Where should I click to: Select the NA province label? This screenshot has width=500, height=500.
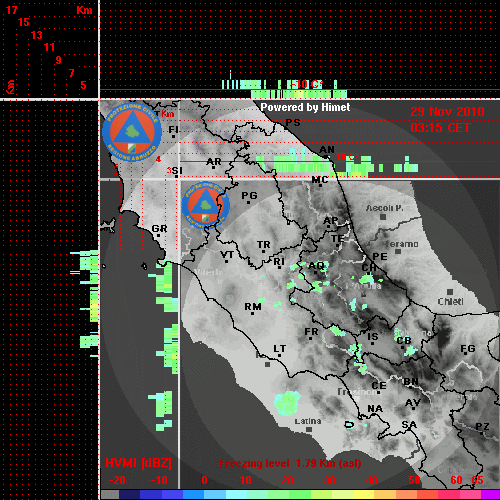click(x=375, y=409)
